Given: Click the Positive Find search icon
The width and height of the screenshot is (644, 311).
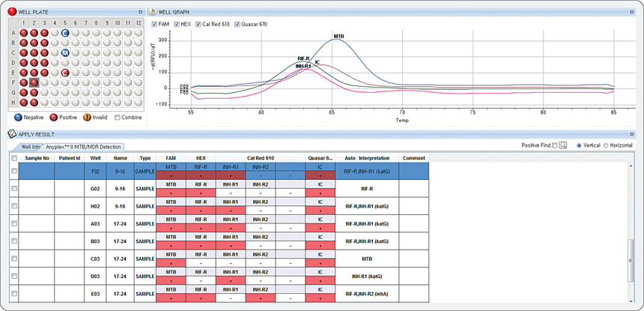Looking at the screenshot, I should [x=563, y=145].
